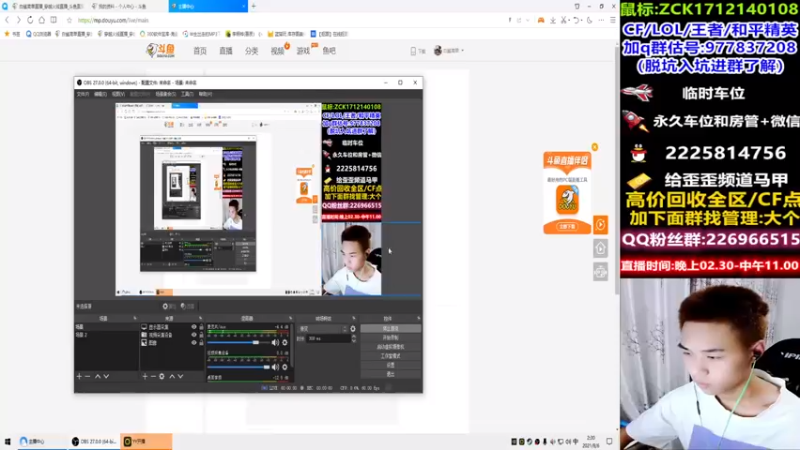The width and height of the screenshot is (800, 450).
Task: Toggle the lock on the 显示器采集 source
Action: click(201, 327)
